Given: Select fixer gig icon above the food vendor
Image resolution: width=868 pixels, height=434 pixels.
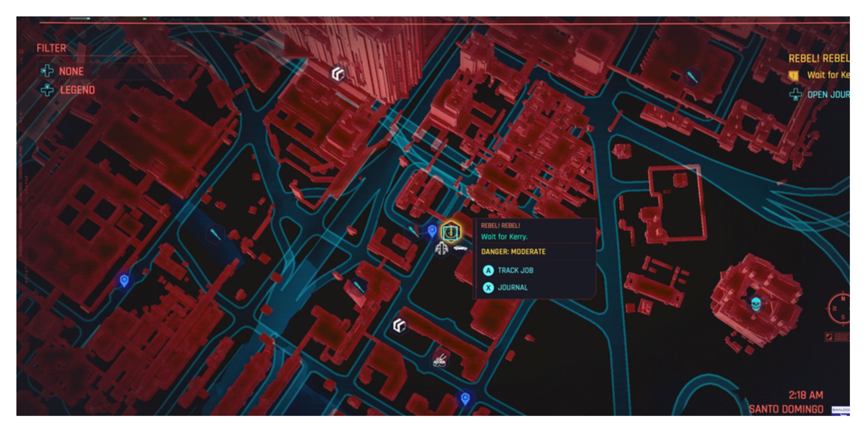Looking at the screenshot, I should 399,325.
